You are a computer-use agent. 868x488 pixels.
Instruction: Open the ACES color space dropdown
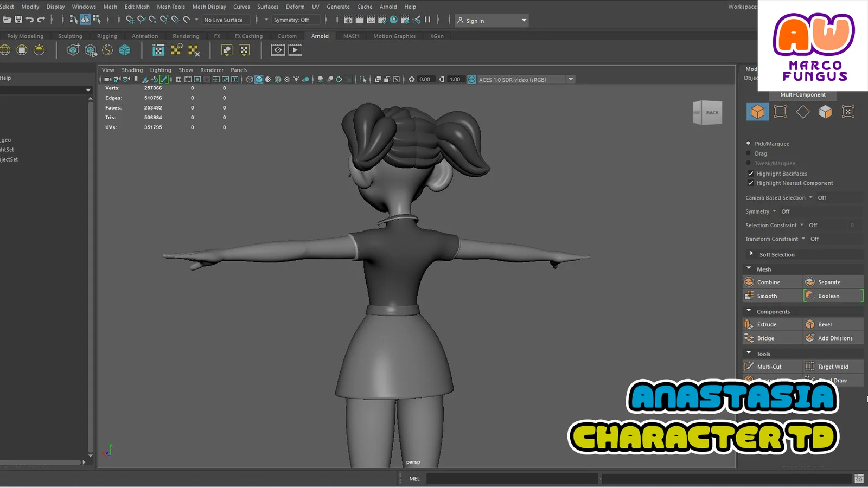pyautogui.click(x=570, y=79)
